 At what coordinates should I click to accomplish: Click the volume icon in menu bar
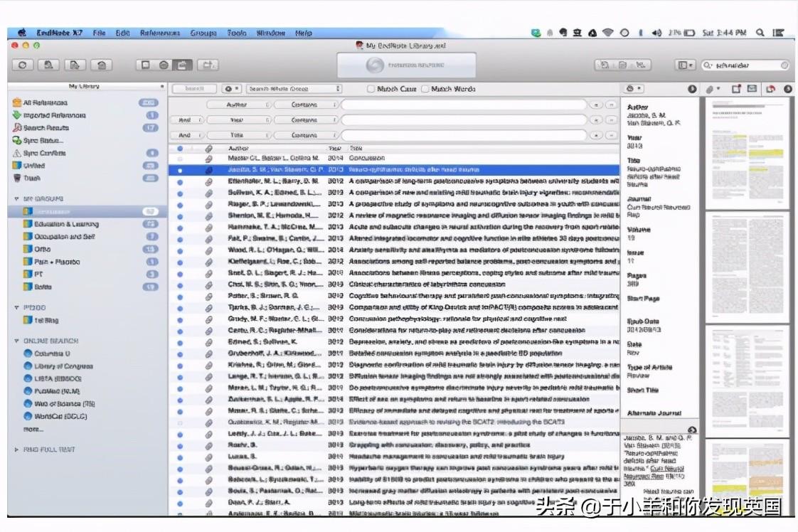(x=656, y=33)
